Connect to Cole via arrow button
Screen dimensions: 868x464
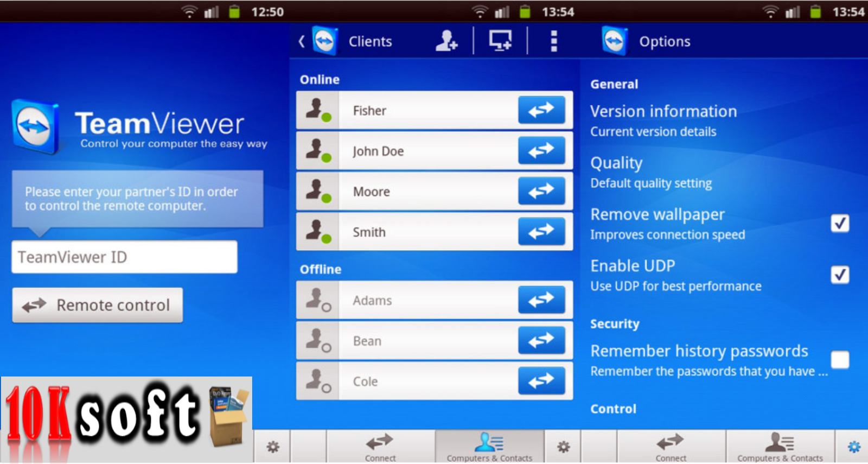point(541,381)
